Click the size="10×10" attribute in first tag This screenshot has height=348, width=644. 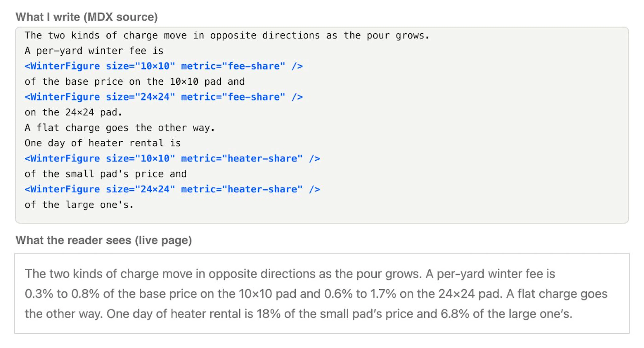tap(141, 66)
